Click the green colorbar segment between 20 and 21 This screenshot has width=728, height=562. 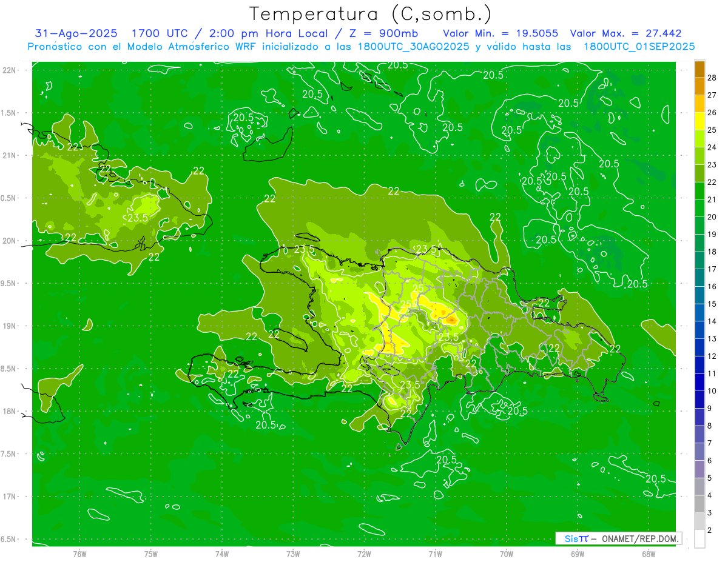[699, 209]
